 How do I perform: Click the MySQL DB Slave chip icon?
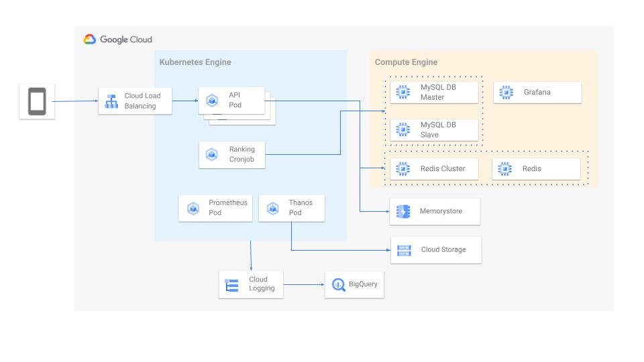tap(403, 129)
